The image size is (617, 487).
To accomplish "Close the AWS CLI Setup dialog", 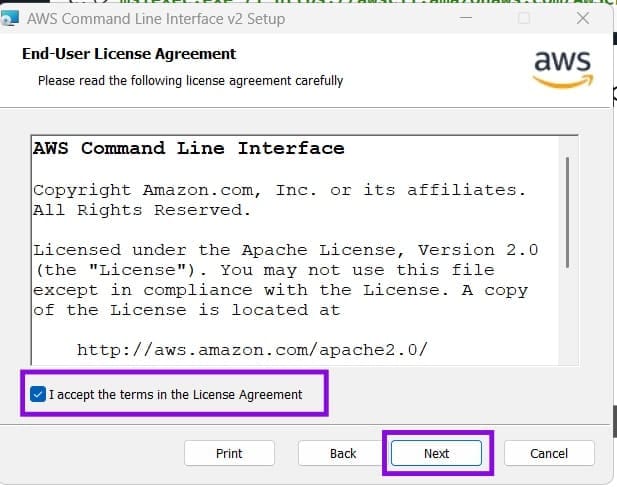I will [x=583, y=18].
